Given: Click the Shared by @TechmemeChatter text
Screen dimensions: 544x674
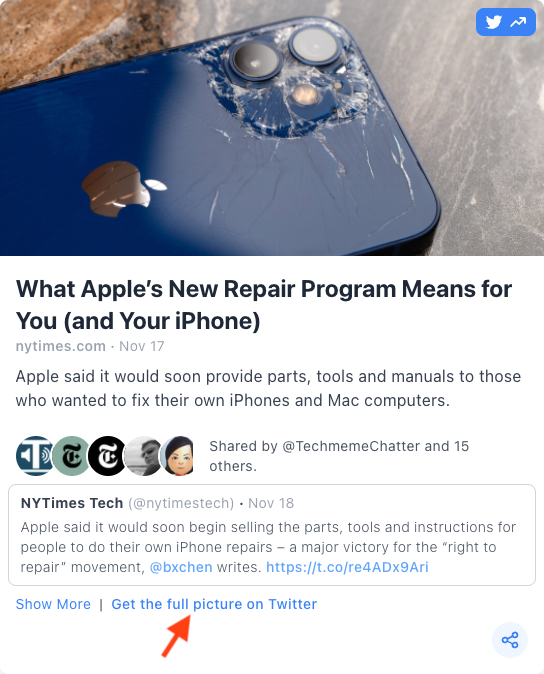Looking at the screenshot, I should (339, 456).
